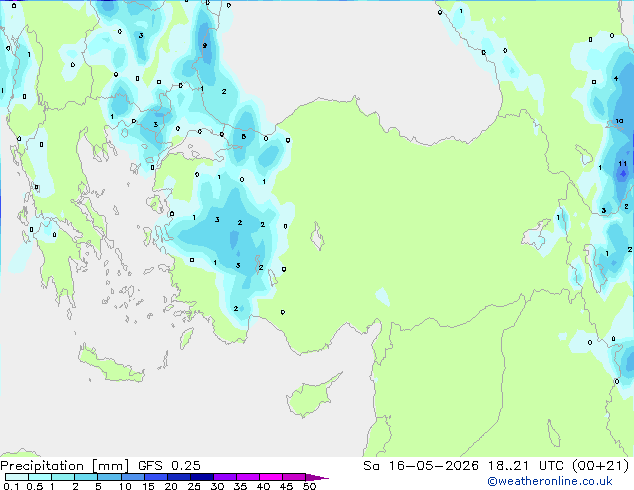634x490 pixels.
Task: Click the 30–35 mm purple legend swatch
Action: coord(225,477)
